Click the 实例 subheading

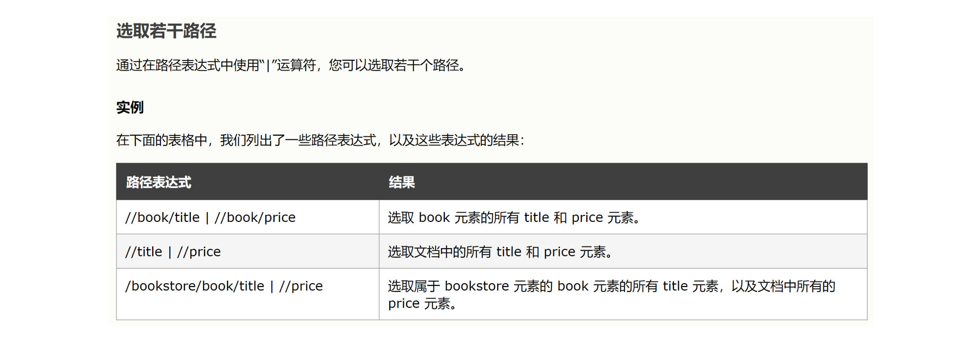130,108
